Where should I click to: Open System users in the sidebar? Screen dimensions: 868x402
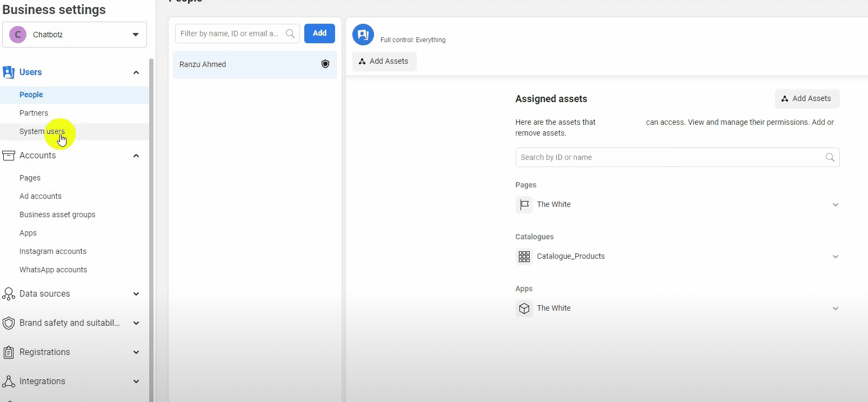[42, 131]
